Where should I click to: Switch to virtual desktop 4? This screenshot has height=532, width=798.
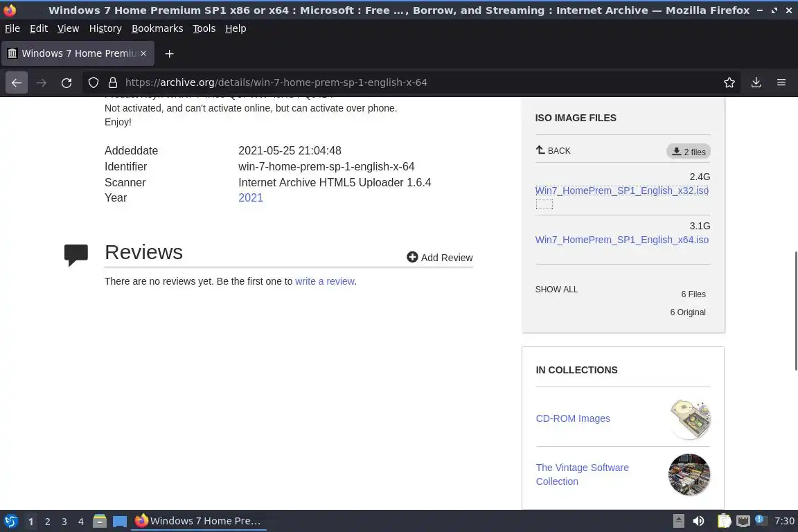81,522
